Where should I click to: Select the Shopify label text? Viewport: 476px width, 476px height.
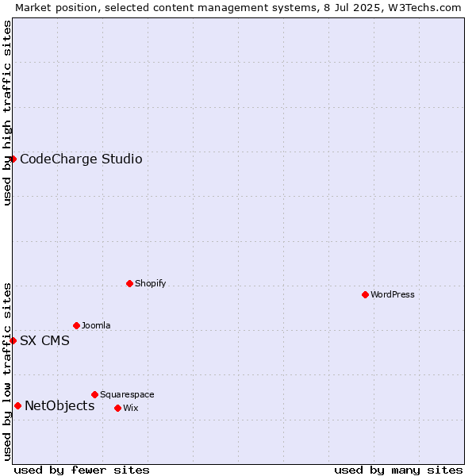(150, 283)
